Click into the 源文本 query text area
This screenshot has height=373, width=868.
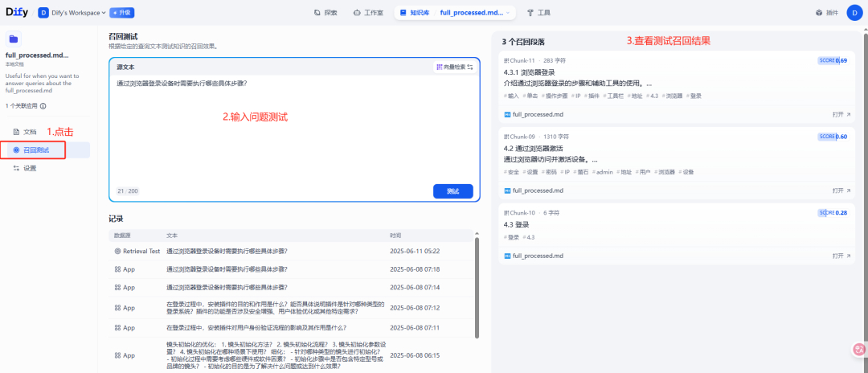[294, 130]
